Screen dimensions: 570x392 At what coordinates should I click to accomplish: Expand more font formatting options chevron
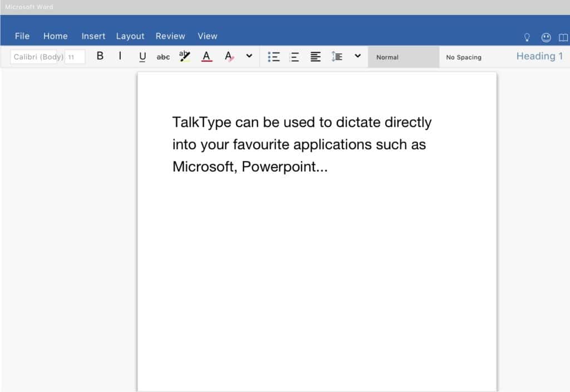[249, 56]
